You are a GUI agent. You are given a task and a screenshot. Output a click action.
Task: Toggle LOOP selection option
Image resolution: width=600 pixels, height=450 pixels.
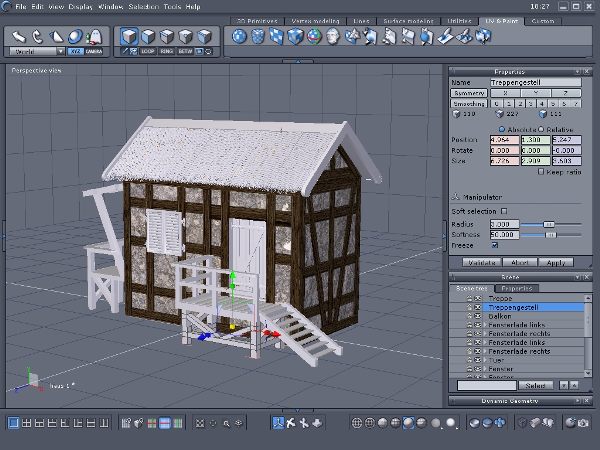coord(148,51)
